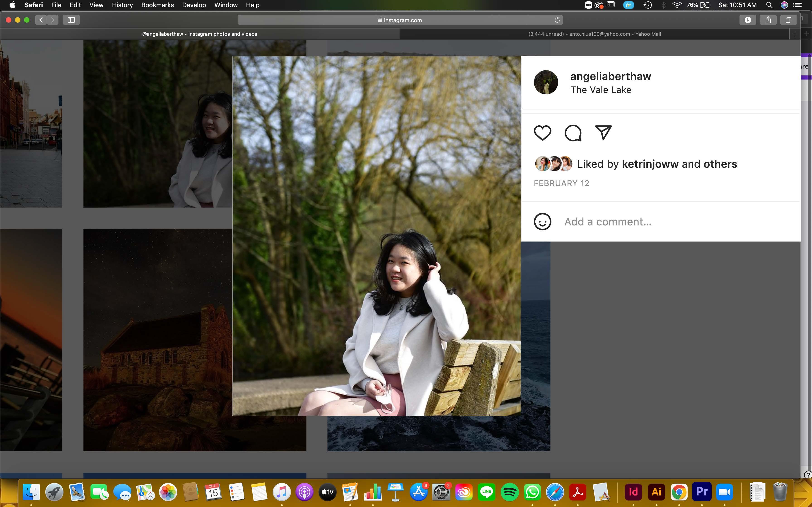The height and width of the screenshot is (507, 812).
Task: Go back to previous page
Action: coord(41,20)
